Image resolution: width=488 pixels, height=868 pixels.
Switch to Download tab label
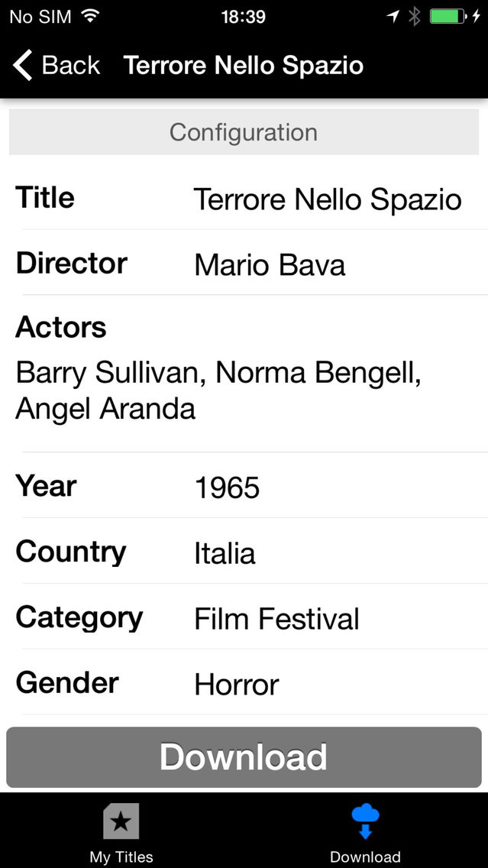point(365,857)
